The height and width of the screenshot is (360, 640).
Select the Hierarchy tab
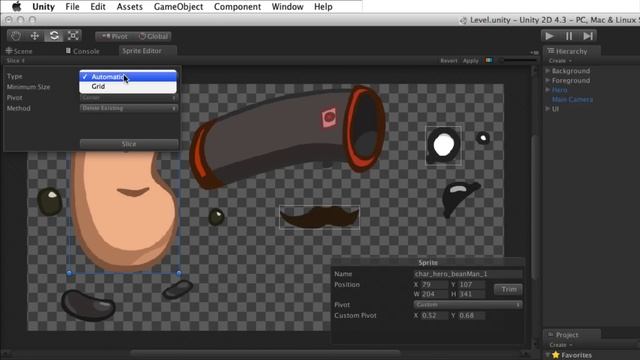click(571, 51)
